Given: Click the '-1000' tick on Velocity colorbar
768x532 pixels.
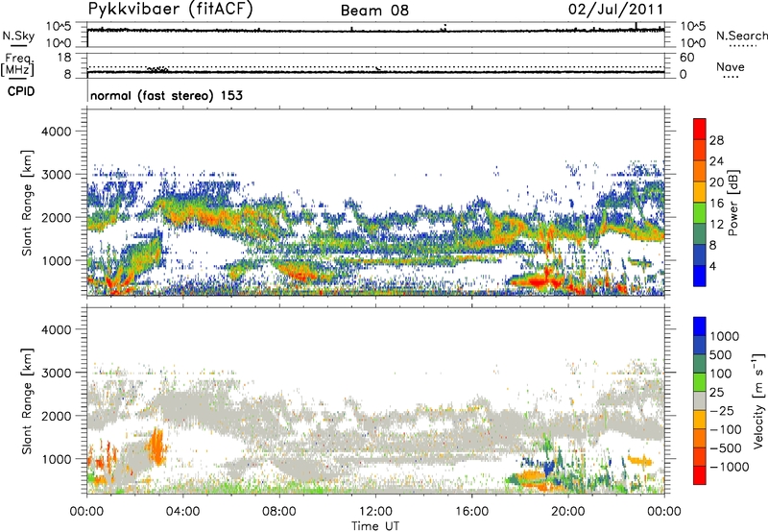Looking at the screenshot, I should coord(729,467).
